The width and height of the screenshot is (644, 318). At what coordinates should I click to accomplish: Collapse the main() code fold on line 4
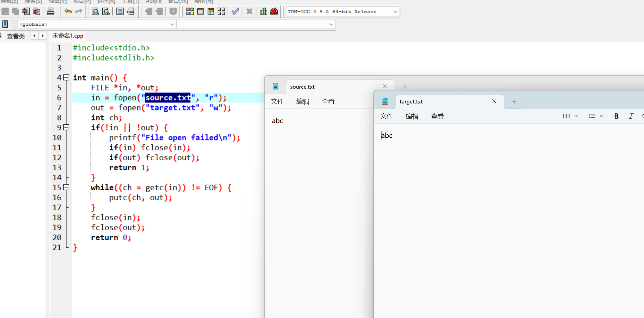66,77
